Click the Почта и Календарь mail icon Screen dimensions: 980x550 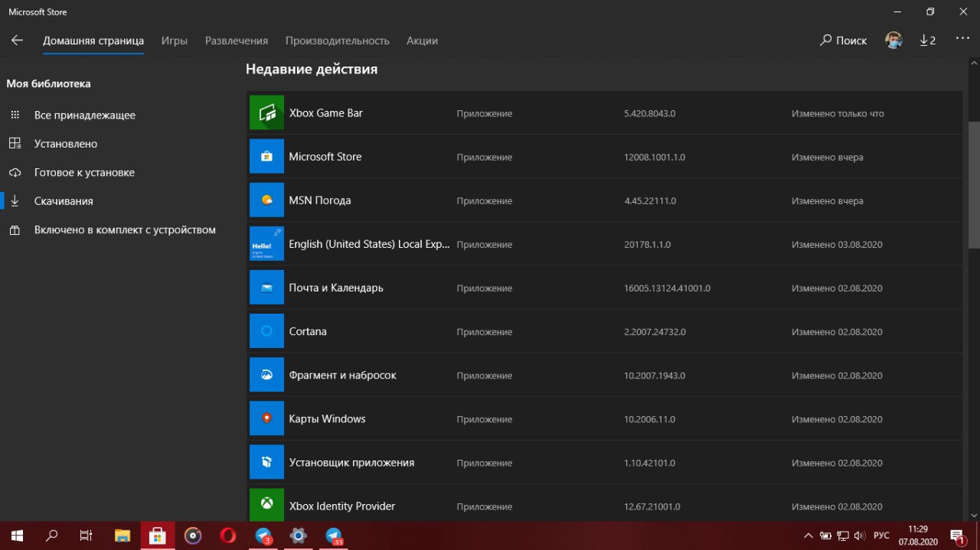tap(266, 288)
